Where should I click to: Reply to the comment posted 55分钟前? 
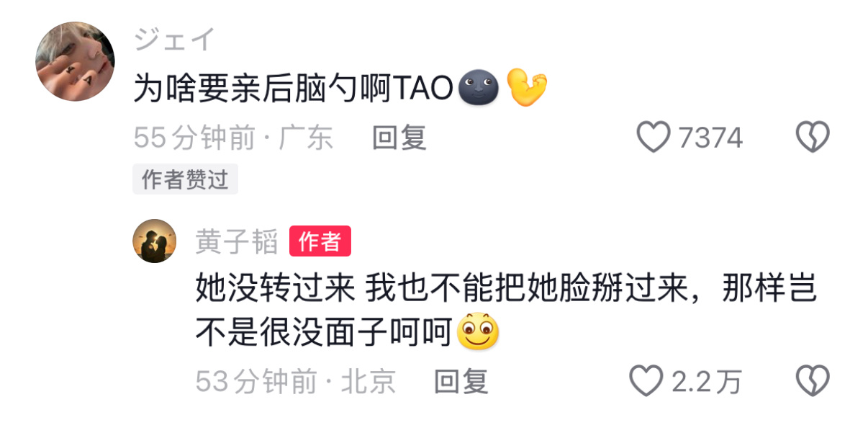(399, 137)
